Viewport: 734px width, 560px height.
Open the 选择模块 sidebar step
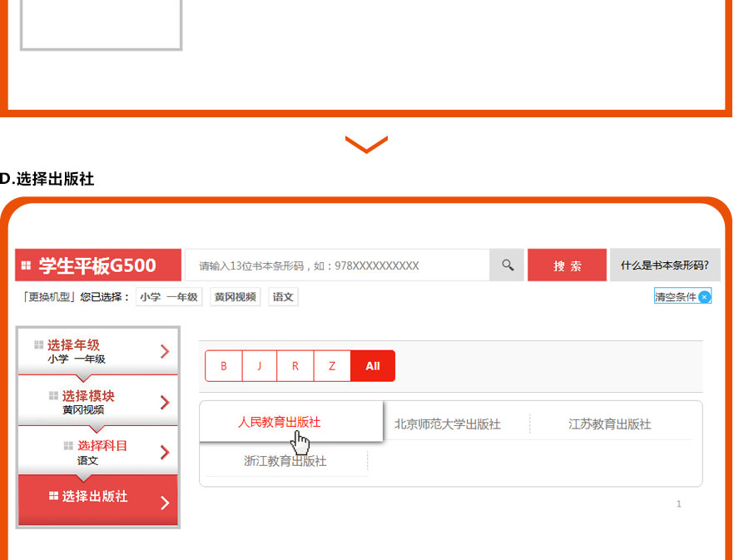[98, 401]
